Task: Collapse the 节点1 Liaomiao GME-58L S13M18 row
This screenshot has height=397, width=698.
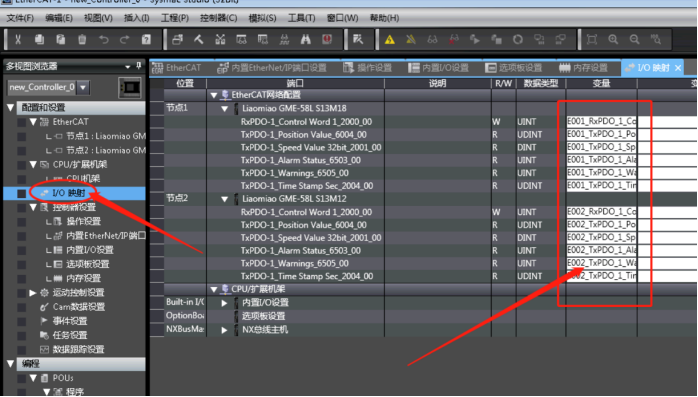Action: coord(225,109)
